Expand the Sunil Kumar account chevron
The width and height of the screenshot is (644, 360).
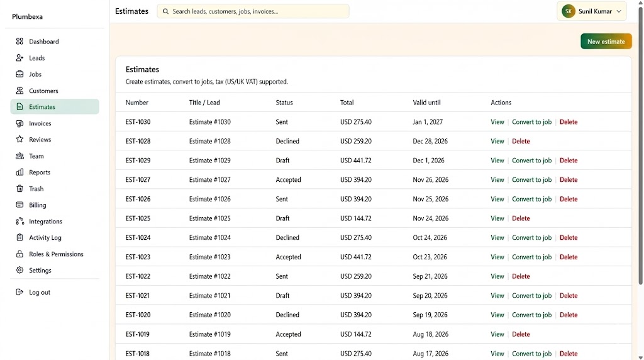click(619, 11)
